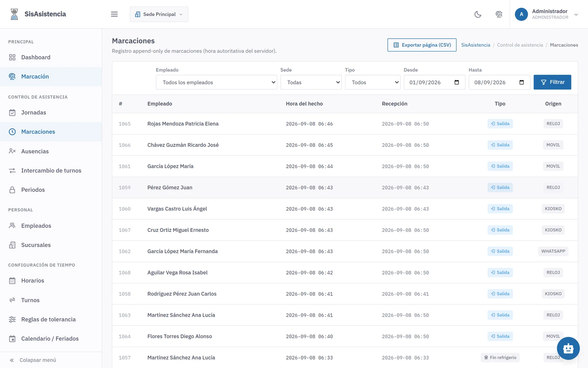Open the Sede filter dropdown
Image resolution: width=588 pixels, height=368 pixels.
311,82
